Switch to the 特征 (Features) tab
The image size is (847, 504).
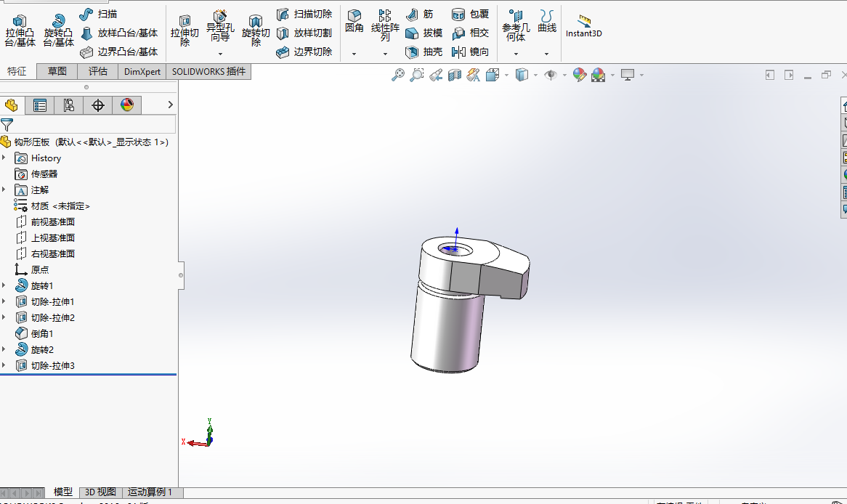pos(17,71)
